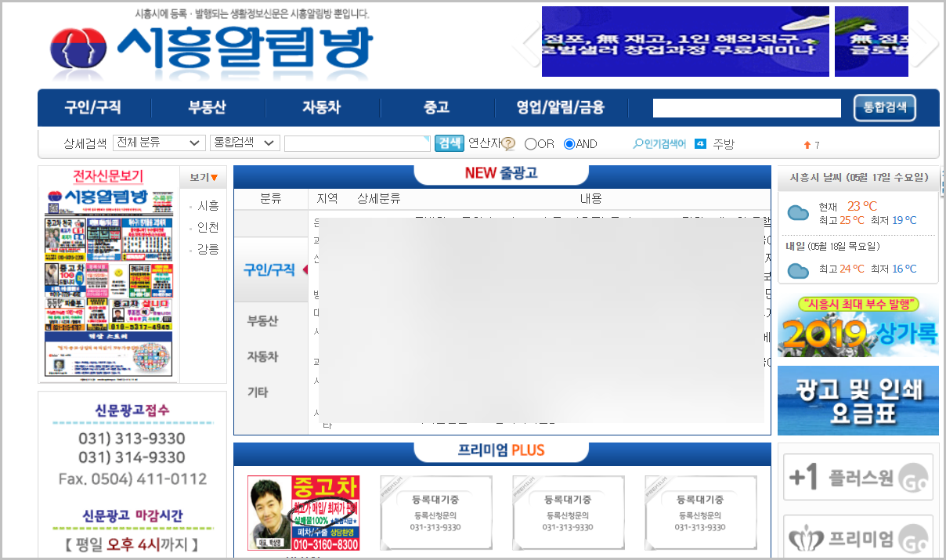Click the 전자신문보기 heading
Screen dimensions: 946x560
108,175
